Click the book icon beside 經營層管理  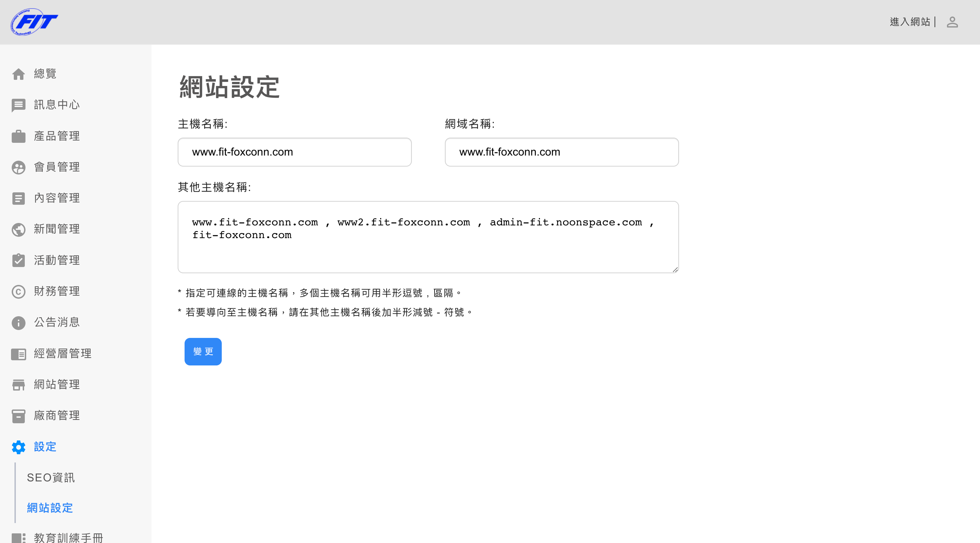[18, 354]
